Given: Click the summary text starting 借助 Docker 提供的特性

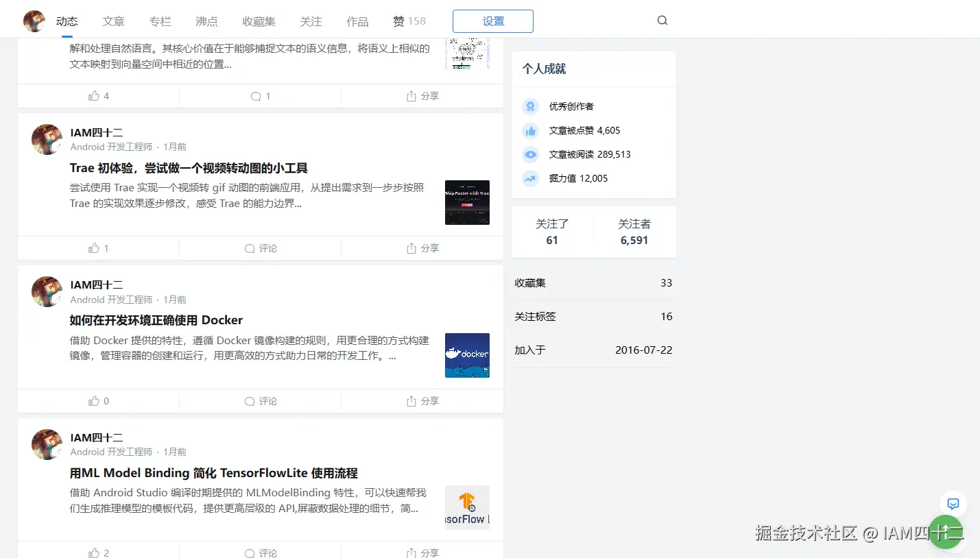Looking at the screenshot, I should (x=250, y=348).
